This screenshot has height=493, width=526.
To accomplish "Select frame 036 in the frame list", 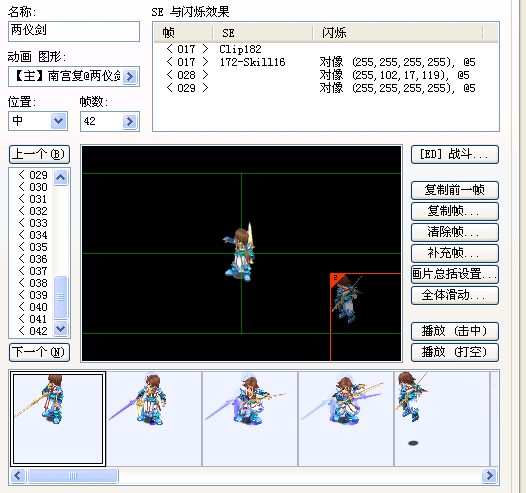I will (33, 259).
